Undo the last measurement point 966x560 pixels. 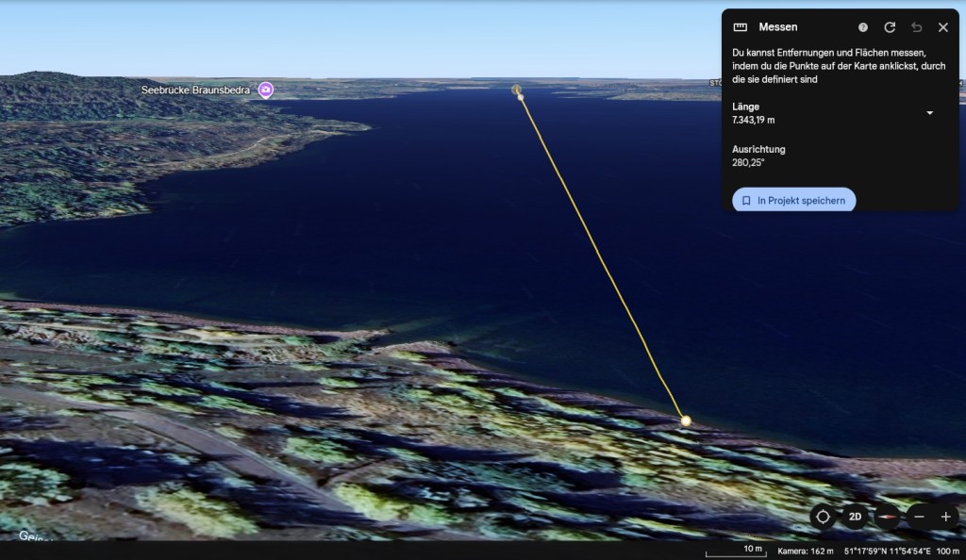pos(916,27)
